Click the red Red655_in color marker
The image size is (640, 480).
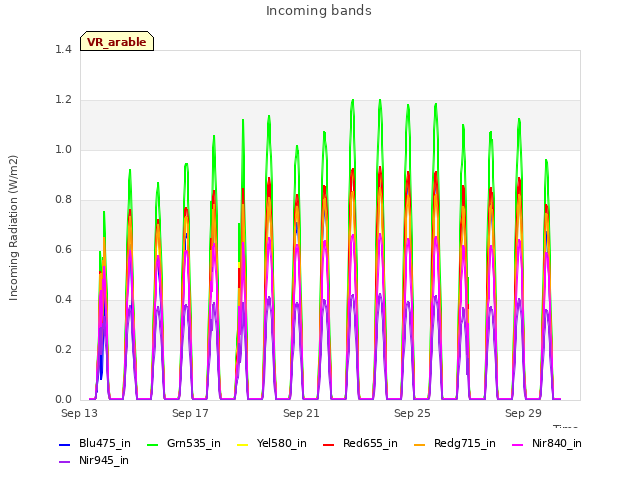329,444
